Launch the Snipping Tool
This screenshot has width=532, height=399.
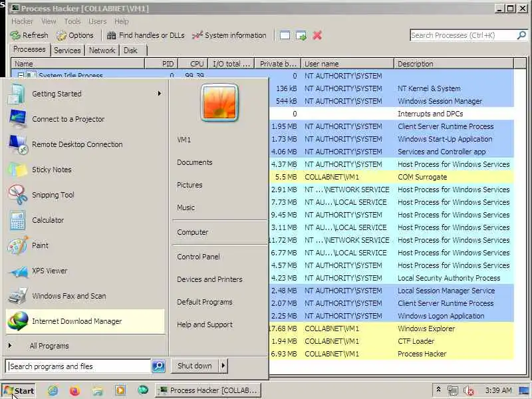(x=85, y=195)
